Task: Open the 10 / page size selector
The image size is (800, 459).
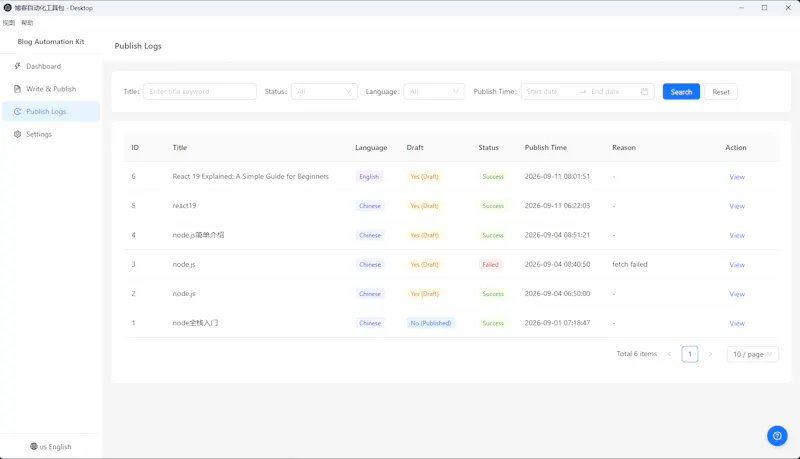Action: coord(753,354)
